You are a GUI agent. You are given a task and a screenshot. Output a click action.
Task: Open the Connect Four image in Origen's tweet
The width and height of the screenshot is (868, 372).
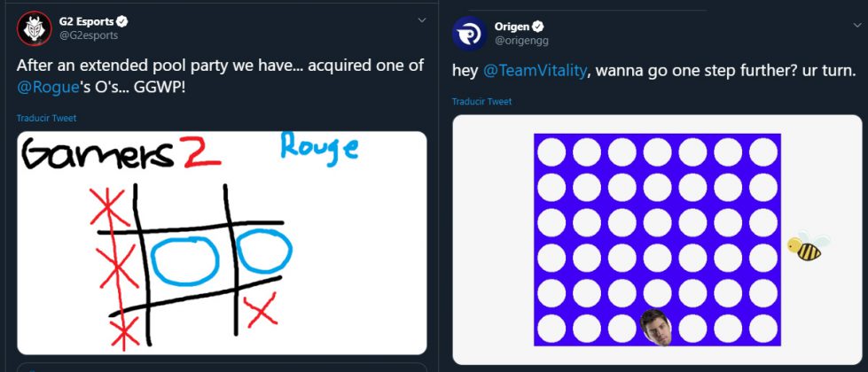tap(657, 239)
